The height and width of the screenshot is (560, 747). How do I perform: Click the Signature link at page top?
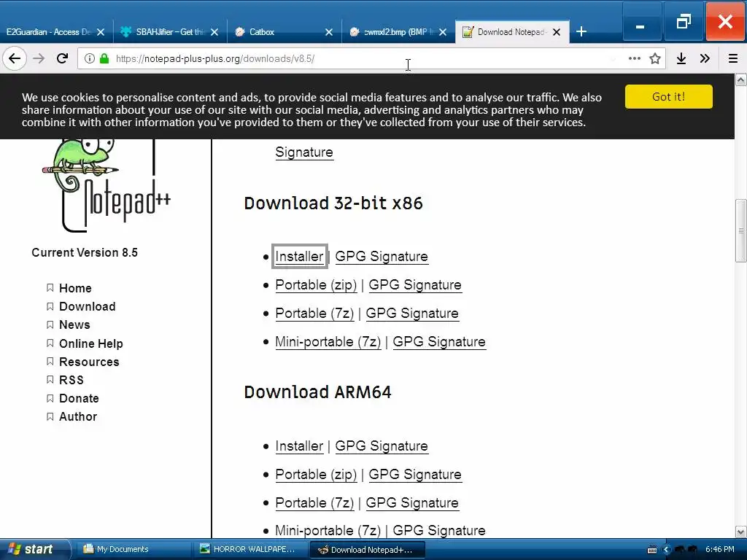pyautogui.click(x=304, y=152)
